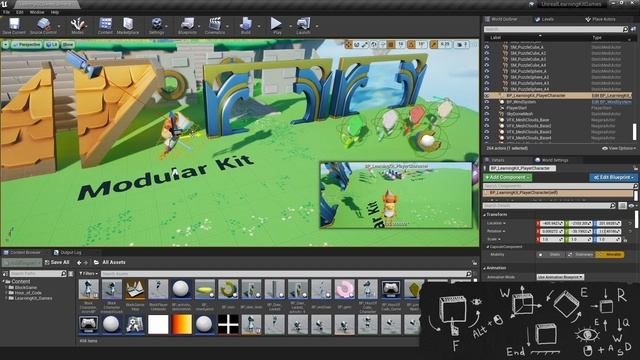Toggle visibility of VFX_MeshClouds_Base
Screen dimensions: 640x360
click(x=487, y=120)
